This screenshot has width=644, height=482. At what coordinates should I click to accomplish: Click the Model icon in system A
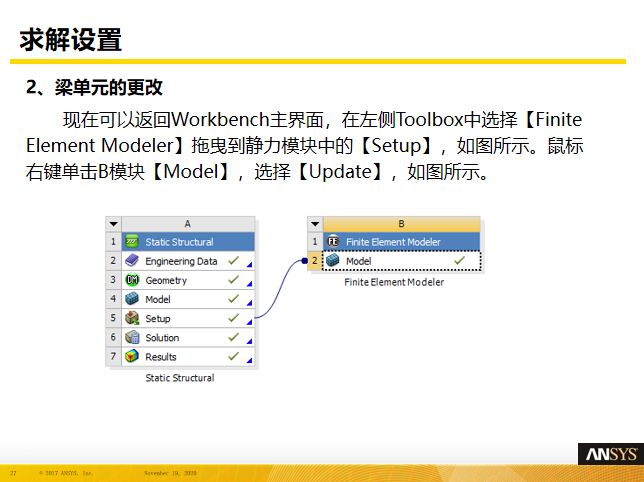point(132,299)
